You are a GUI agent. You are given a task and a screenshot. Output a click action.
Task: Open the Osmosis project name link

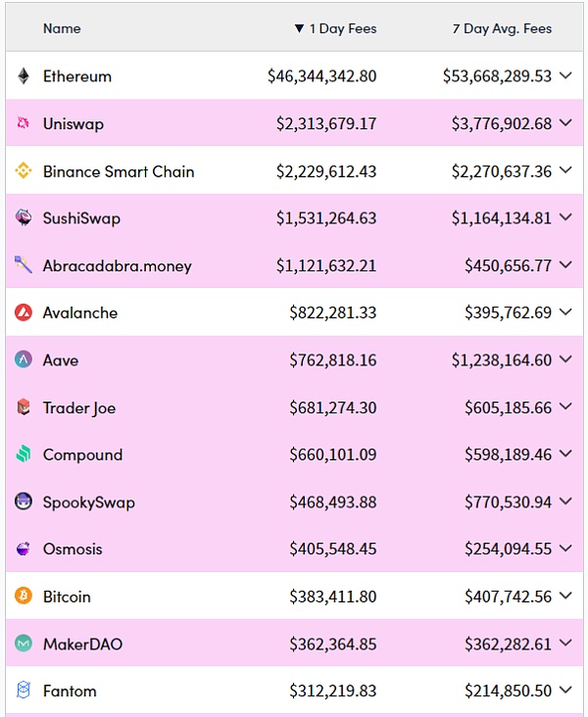tap(73, 550)
